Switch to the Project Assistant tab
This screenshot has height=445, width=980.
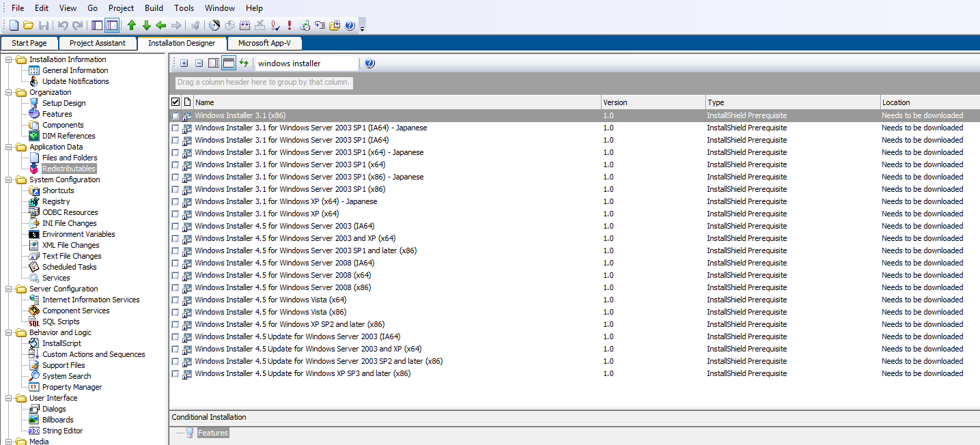(x=98, y=43)
